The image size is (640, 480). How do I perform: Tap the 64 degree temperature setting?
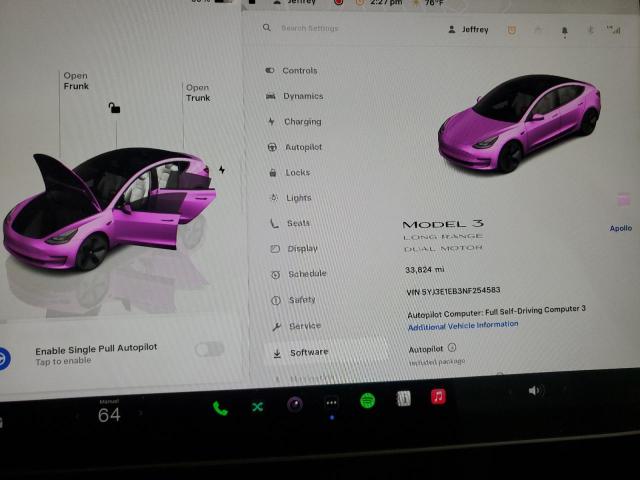[109, 415]
